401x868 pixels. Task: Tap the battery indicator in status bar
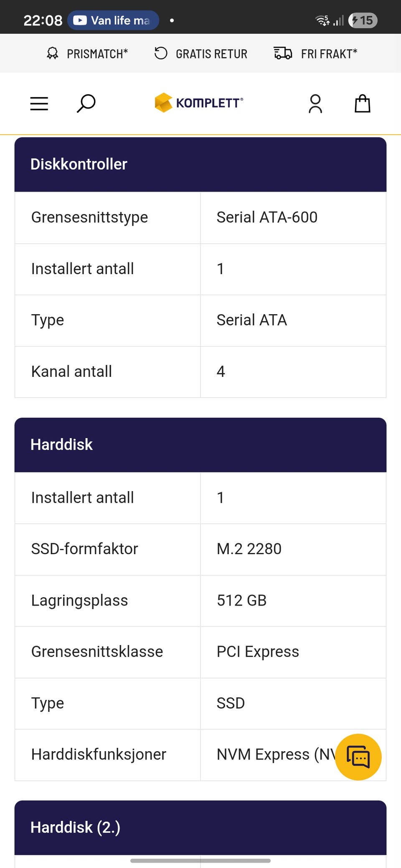pos(363,20)
